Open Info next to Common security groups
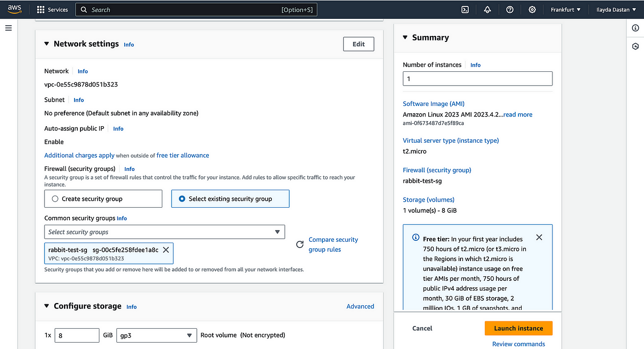 [x=122, y=218]
